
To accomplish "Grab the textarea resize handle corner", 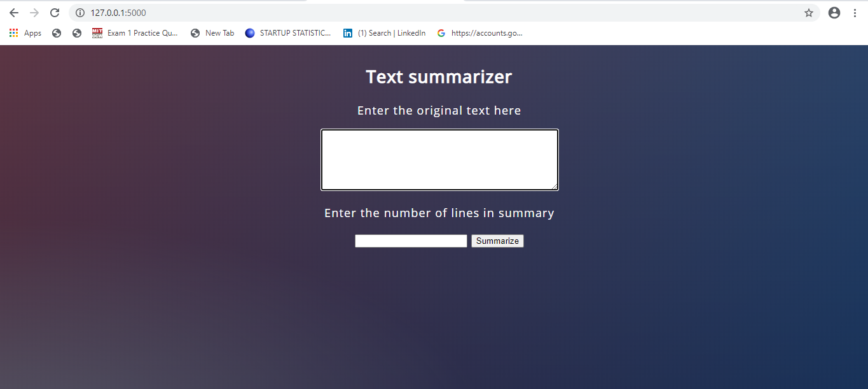I will pyautogui.click(x=554, y=186).
